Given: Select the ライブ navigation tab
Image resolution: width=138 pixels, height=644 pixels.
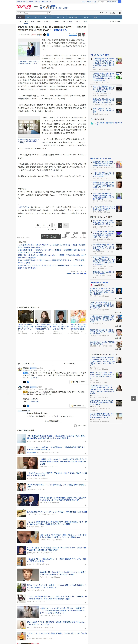Looking at the screenshot, I should click(x=37, y=17).
